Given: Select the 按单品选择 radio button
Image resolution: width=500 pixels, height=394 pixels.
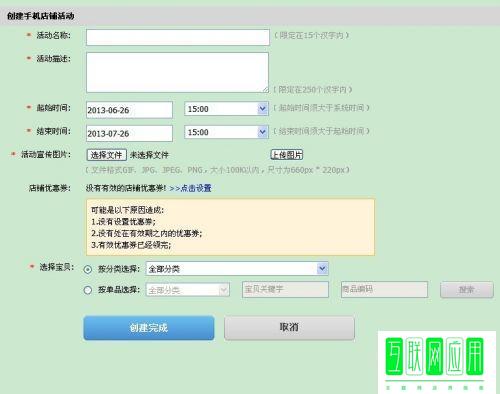Looking at the screenshot, I should click(x=88, y=290).
